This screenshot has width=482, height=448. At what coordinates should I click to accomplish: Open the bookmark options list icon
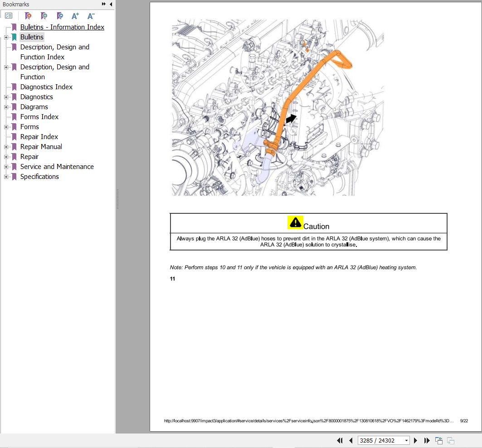[x=9, y=16]
